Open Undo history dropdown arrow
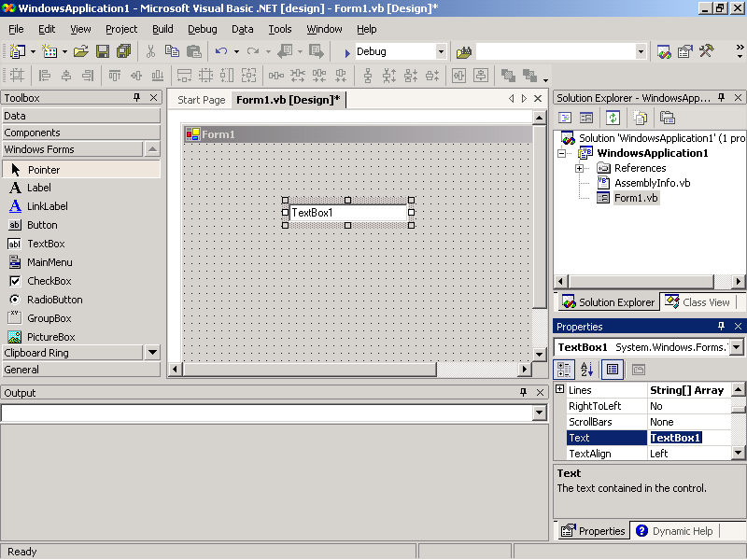This screenshot has width=747, height=560. click(236, 51)
